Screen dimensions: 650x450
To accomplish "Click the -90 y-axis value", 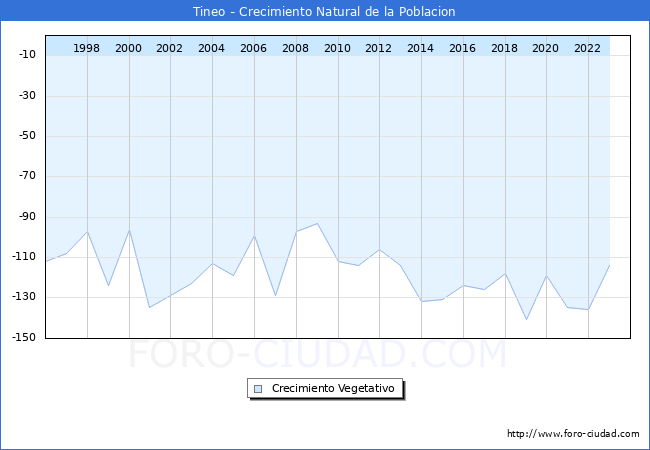I will tap(27, 216).
